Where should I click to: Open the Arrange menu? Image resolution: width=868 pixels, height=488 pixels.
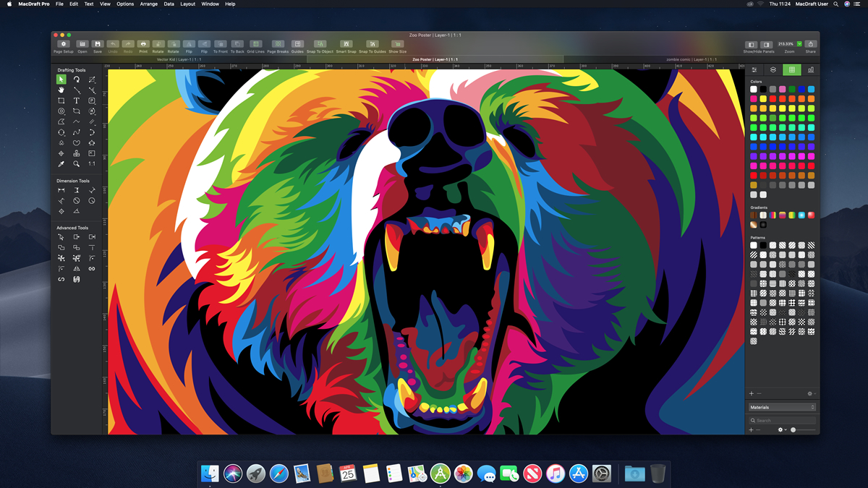pos(148,4)
